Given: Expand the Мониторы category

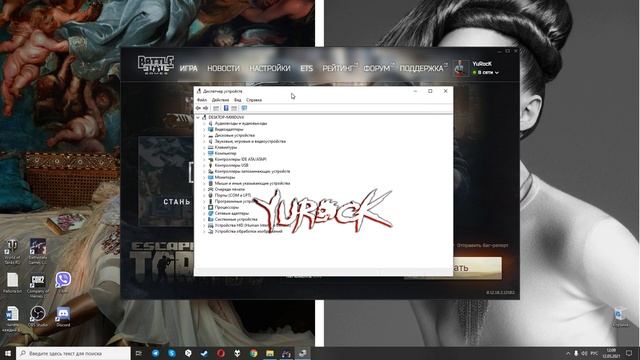Looking at the screenshot, I should click(x=204, y=178).
